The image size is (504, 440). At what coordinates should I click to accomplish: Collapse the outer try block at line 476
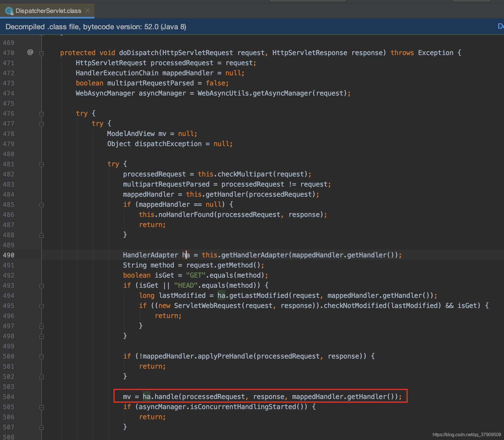42,114
